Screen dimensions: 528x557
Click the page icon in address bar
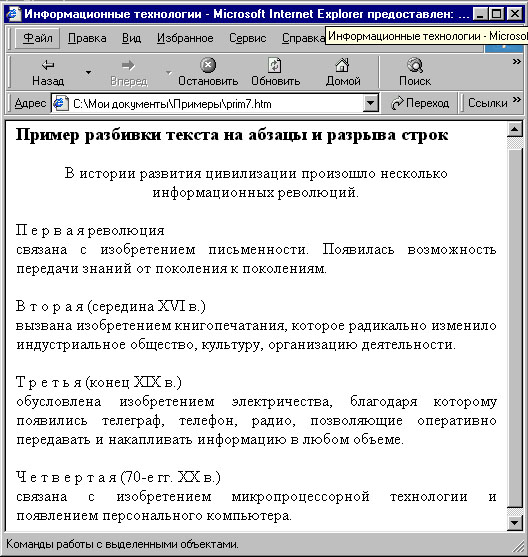(x=60, y=103)
